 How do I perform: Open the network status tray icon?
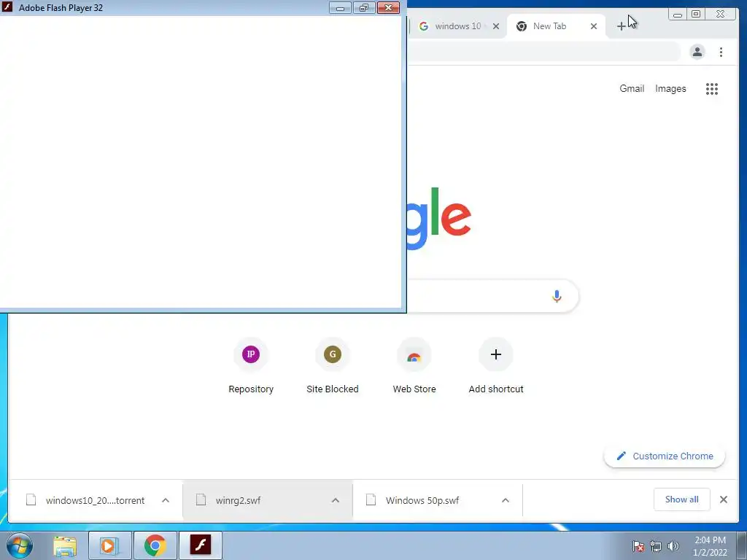656,546
